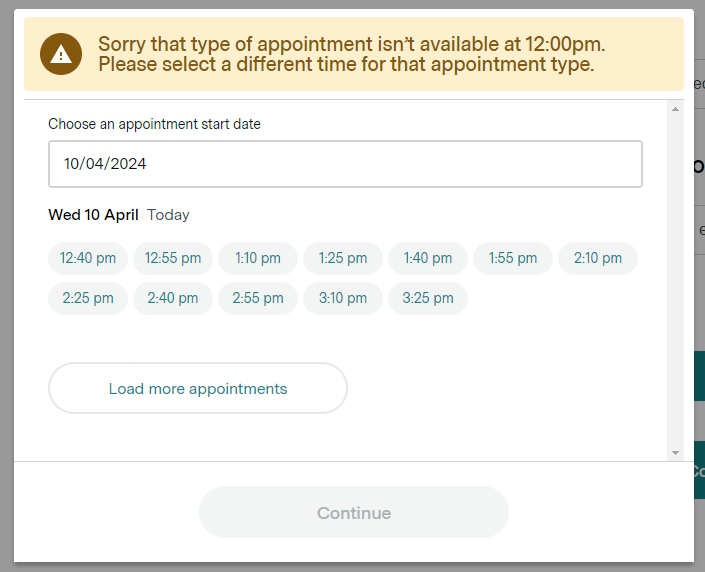Screen dimensions: 705x572
Task: Load more appointments
Action: coord(198,389)
